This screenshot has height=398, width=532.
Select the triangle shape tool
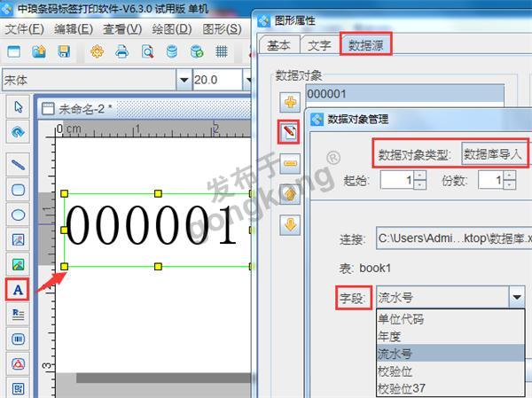point(18,363)
